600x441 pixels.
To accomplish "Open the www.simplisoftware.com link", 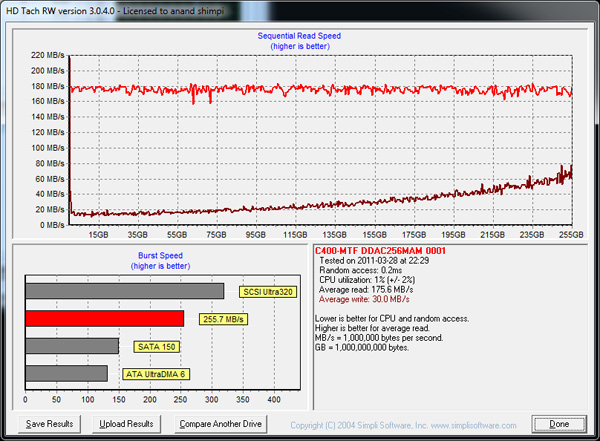I will click(x=473, y=425).
